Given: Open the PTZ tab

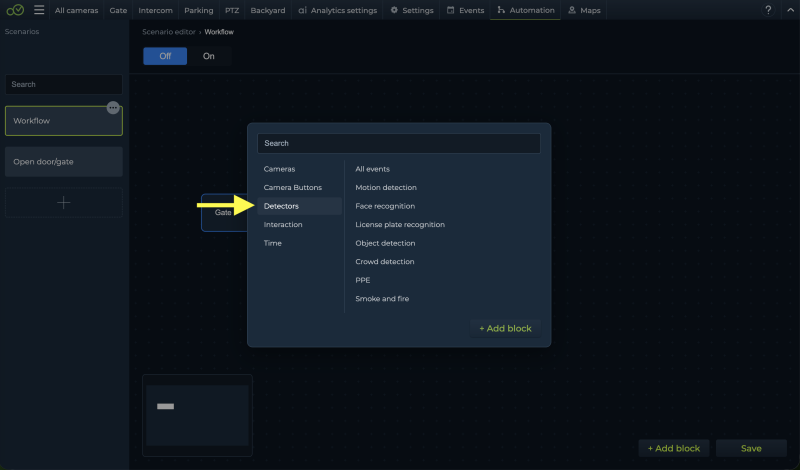Looking at the screenshot, I should (x=232, y=10).
